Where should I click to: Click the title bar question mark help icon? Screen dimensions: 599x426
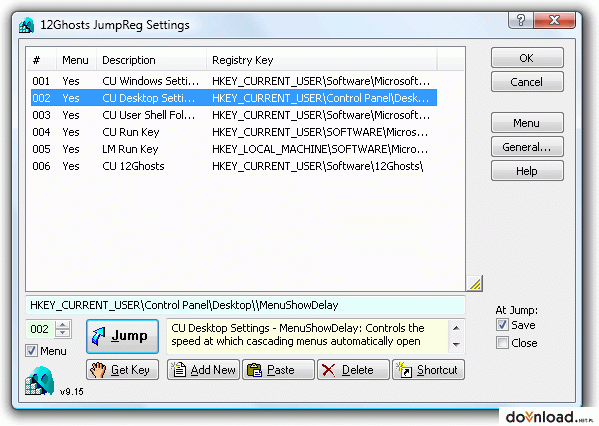(x=521, y=20)
